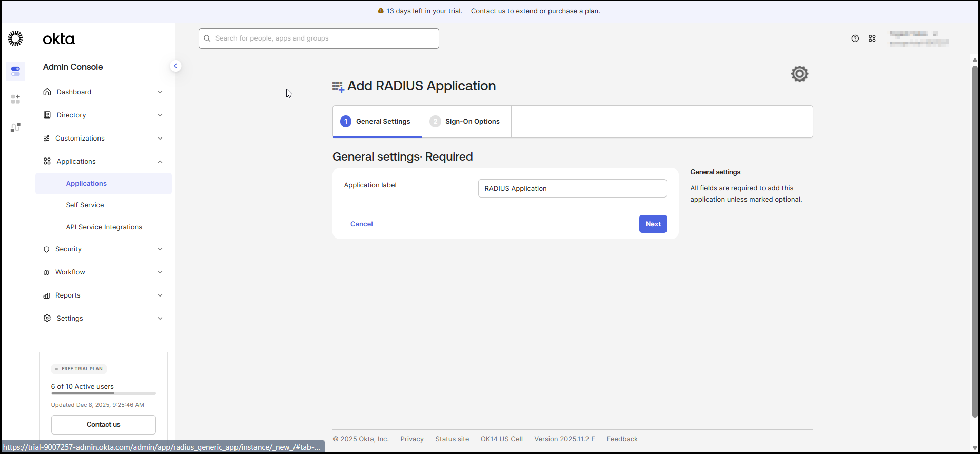
Task: Click the Okta sunburst logo icon
Action: pyautogui.click(x=15, y=38)
